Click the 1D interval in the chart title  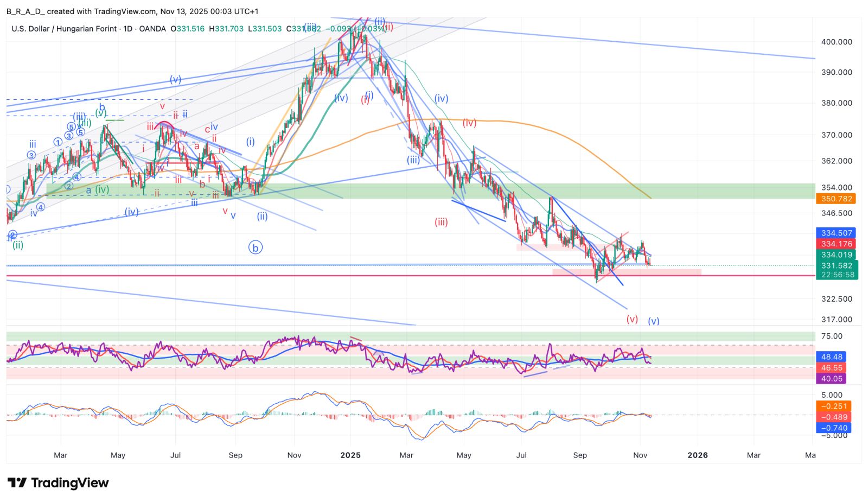tap(128, 29)
